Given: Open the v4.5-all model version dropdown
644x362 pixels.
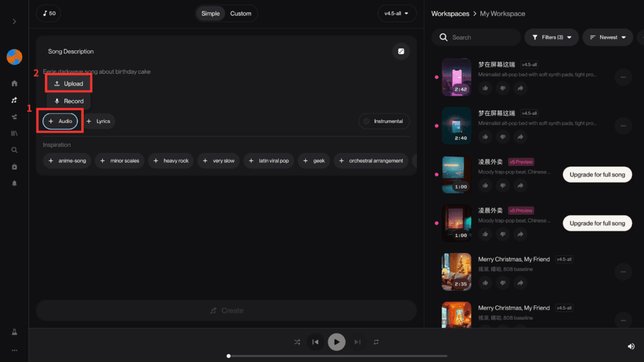Looking at the screenshot, I should pyautogui.click(x=397, y=13).
